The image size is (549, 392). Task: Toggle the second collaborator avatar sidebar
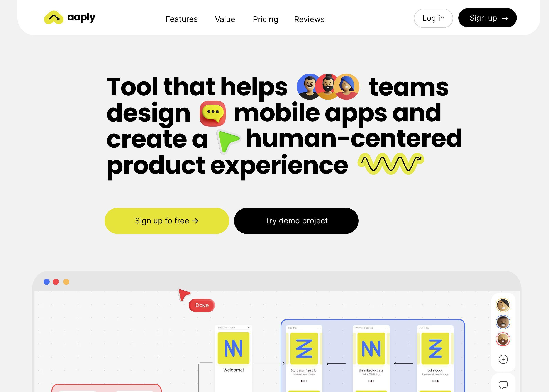(503, 322)
